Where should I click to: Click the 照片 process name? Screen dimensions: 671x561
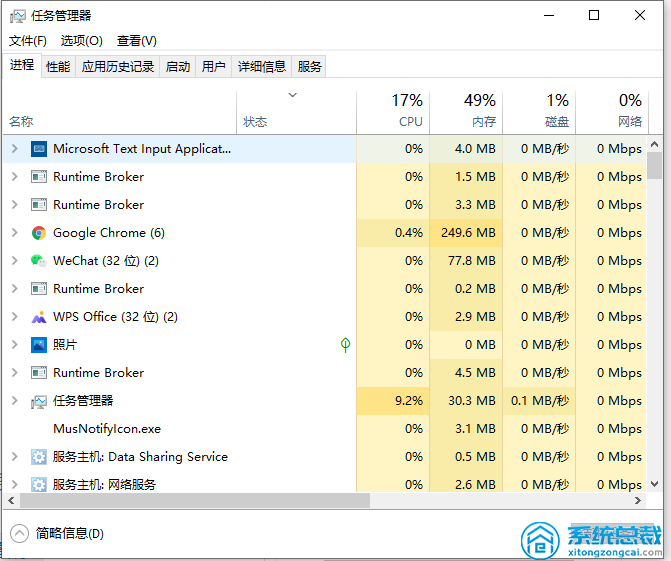(x=65, y=345)
